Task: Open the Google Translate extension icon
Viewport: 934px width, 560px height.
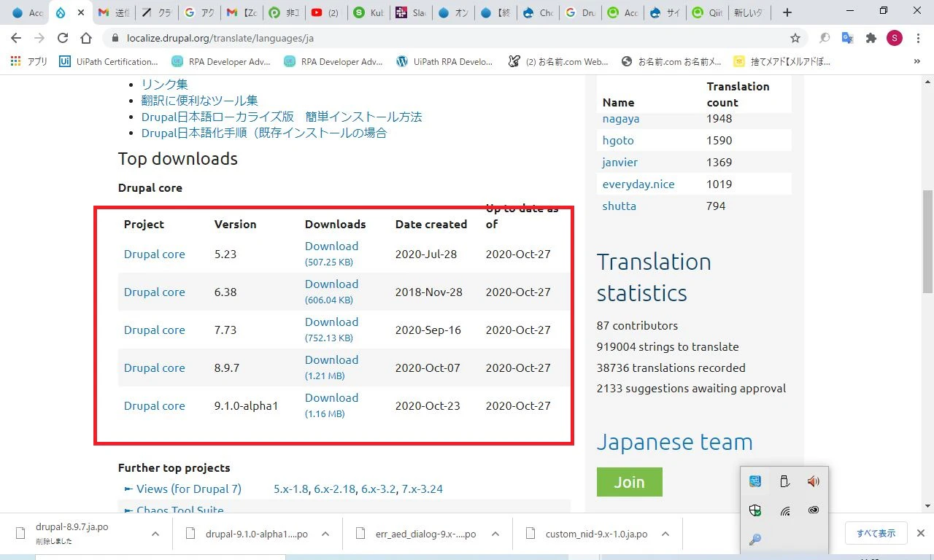Action: [x=847, y=38]
